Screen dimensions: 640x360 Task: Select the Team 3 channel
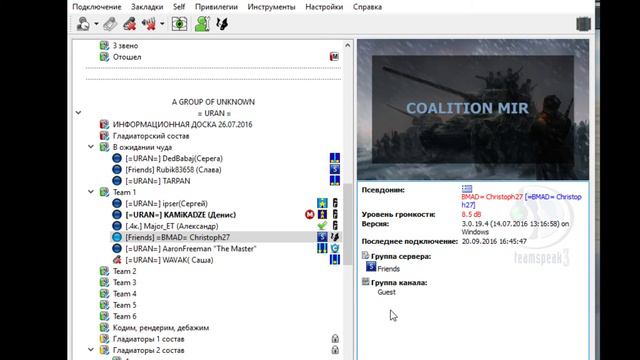[124, 282]
